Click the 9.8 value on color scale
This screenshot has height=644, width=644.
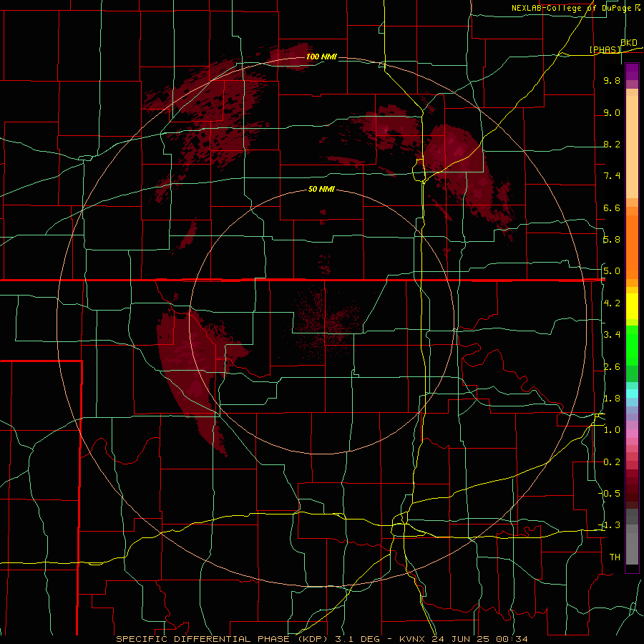(612, 80)
